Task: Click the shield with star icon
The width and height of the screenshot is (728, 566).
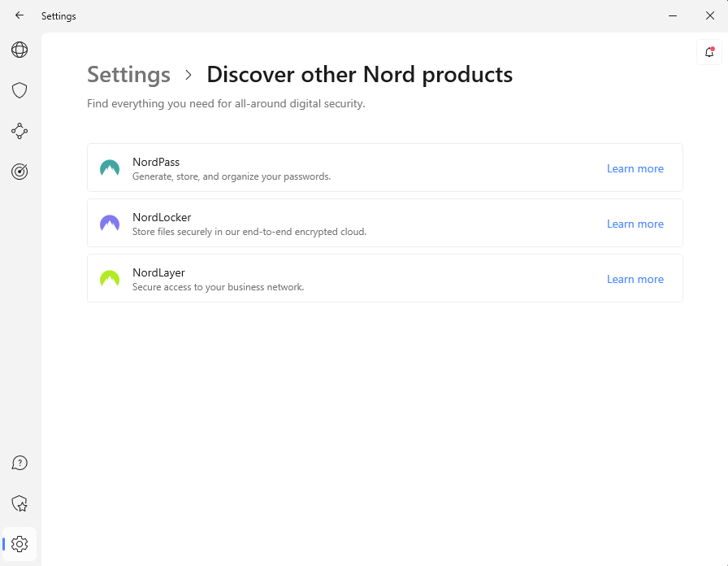Action: click(x=19, y=503)
